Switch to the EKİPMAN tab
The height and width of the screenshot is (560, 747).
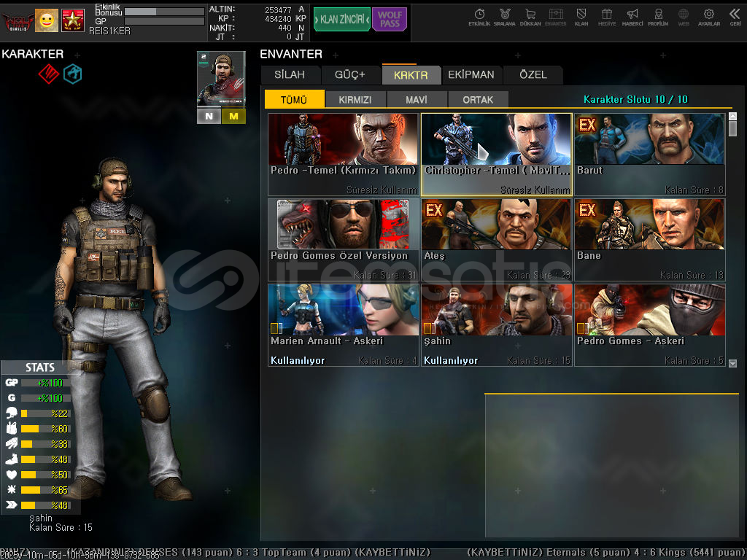coord(471,75)
